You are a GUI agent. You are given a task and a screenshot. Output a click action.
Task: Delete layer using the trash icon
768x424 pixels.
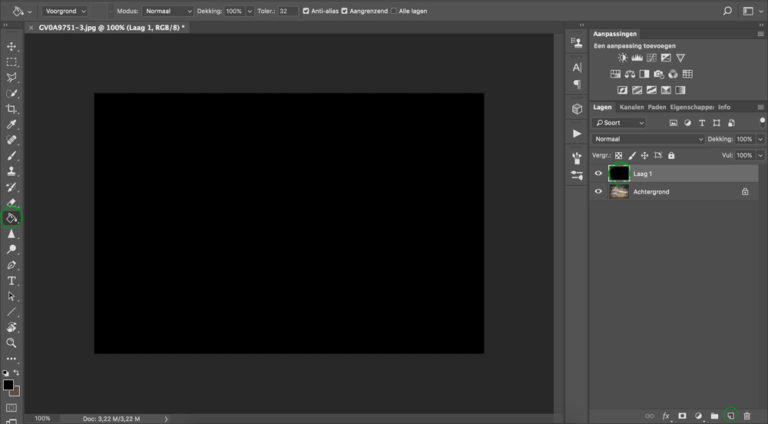click(x=746, y=416)
